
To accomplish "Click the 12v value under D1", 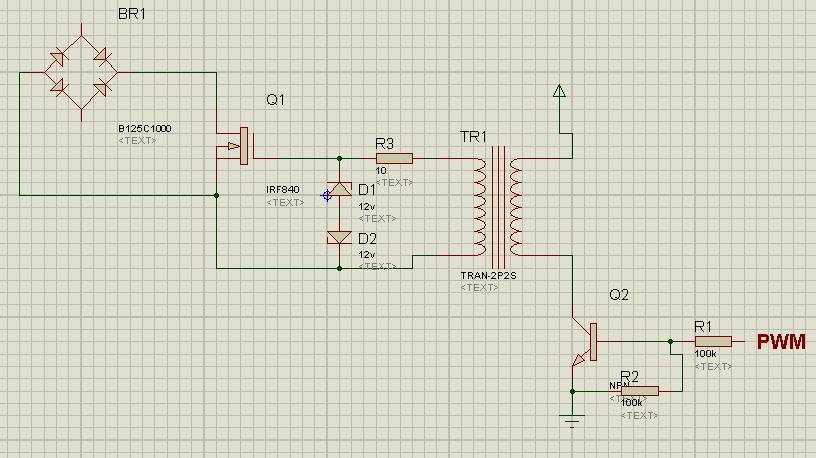I will (367, 207).
